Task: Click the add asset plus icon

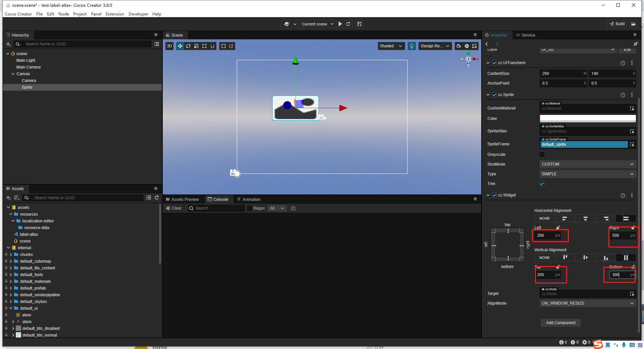Action: coord(8,198)
